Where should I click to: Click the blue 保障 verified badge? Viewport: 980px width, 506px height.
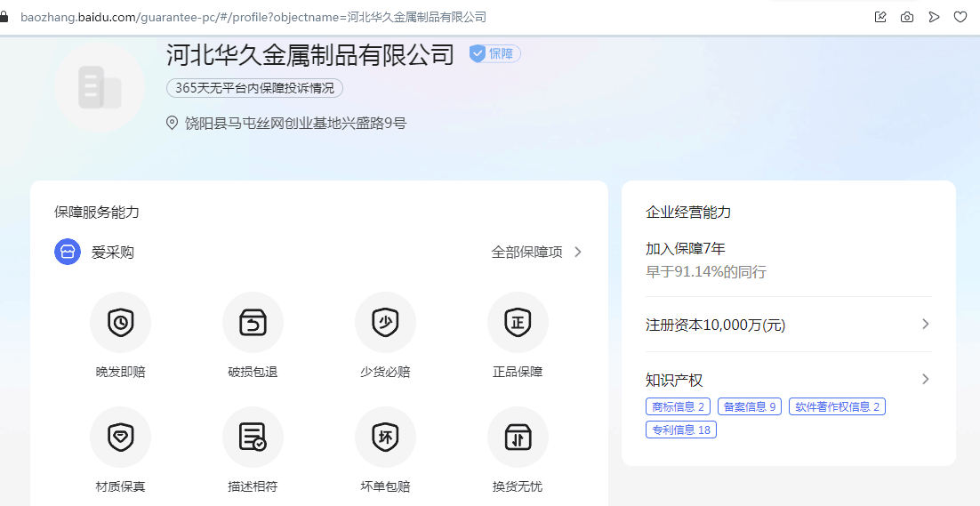(494, 53)
